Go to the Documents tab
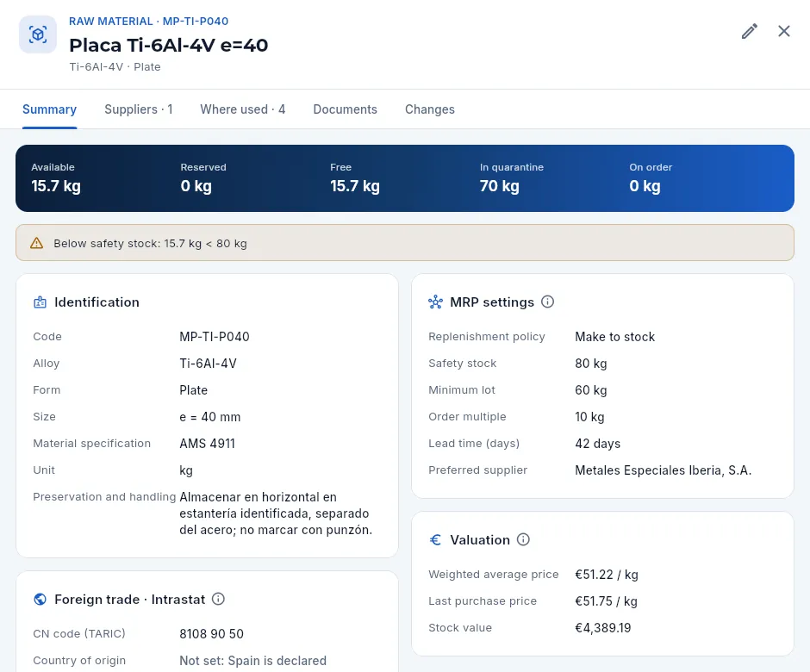810x672 pixels. pyautogui.click(x=345, y=109)
